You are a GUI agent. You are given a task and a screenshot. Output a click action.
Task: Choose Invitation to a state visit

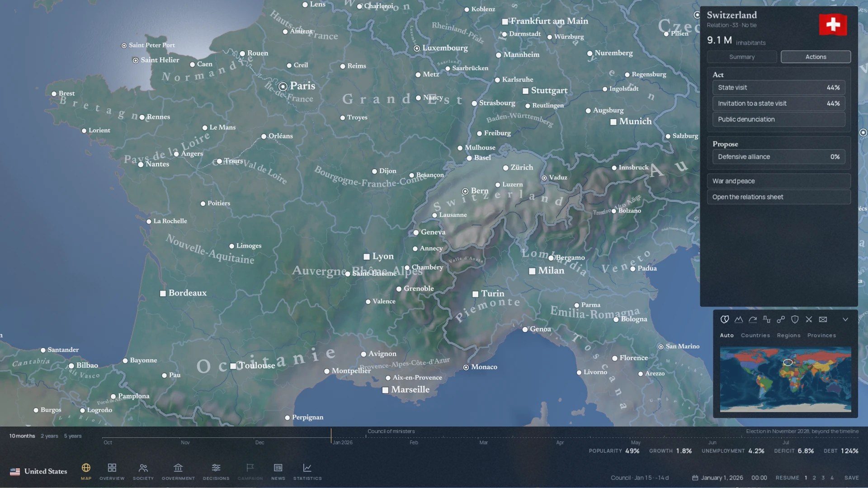(778, 103)
